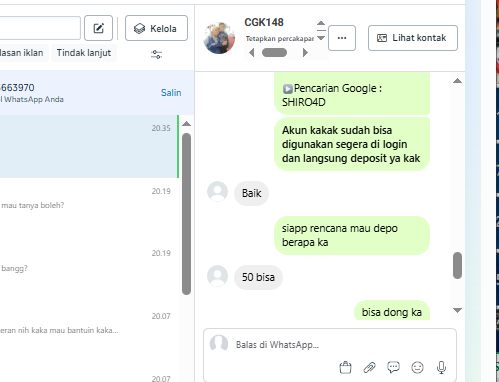Click the paperclip attachment icon
This screenshot has height=382, width=499.
pyautogui.click(x=369, y=367)
